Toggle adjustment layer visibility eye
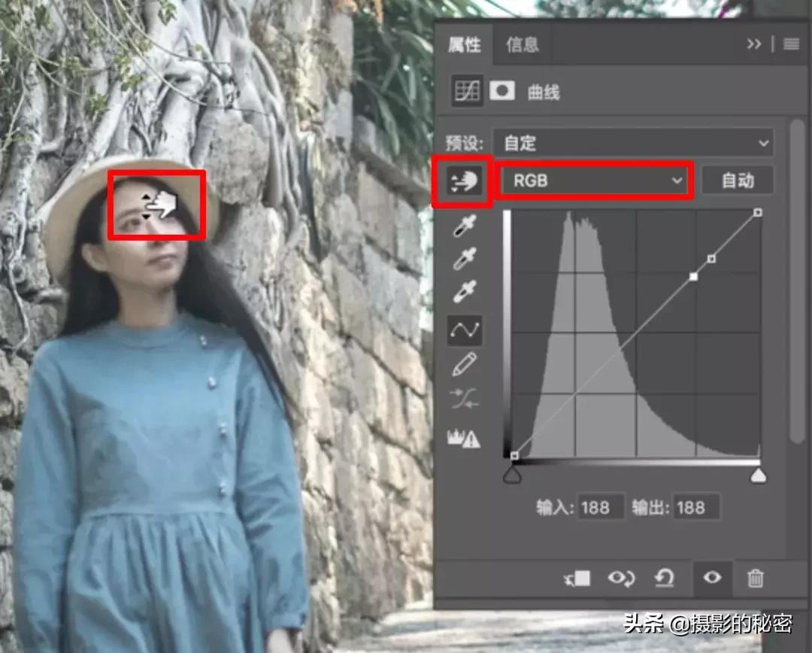Image resolution: width=812 pixels, height=653 pixels. [x=712, y=577]
